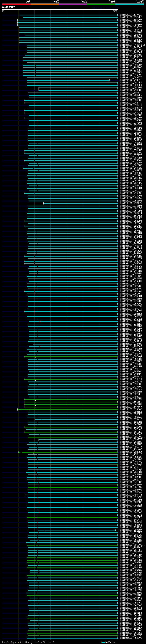Click hit label UniRef100_Q43470
The height and width of the screenshot is (644, 146).
pos(131,103)
